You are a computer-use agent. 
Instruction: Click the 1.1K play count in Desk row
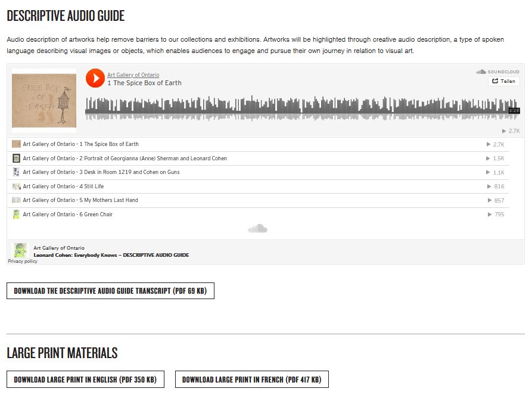click(x=495, y=173)
